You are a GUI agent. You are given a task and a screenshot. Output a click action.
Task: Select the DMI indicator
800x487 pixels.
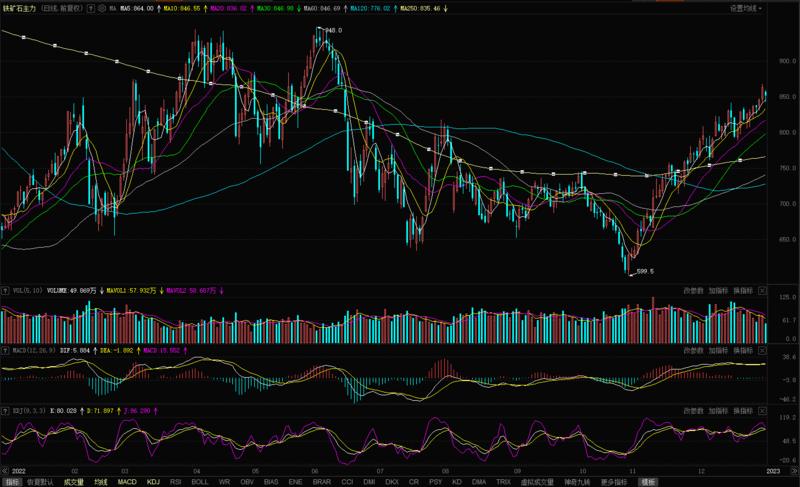pyautogui.click(x=369, y=482)
